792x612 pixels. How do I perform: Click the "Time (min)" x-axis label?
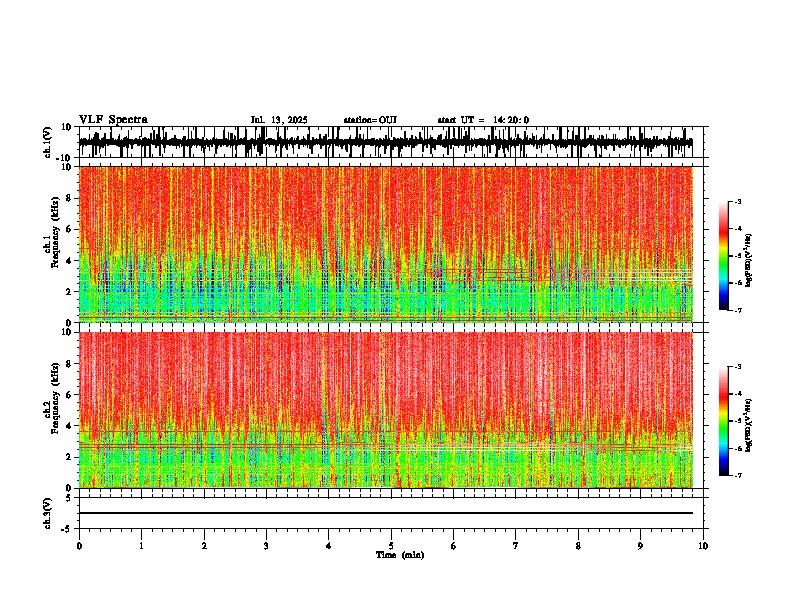click(400, 555)
